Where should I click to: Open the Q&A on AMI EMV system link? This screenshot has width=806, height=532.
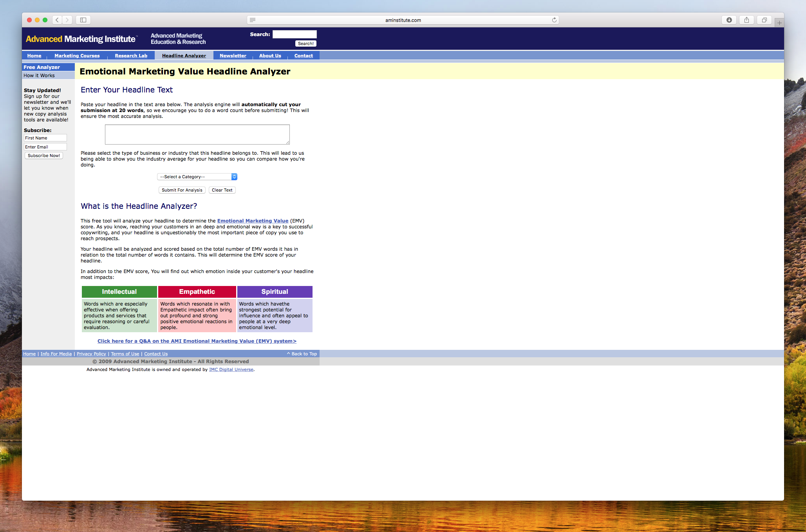pyautogui.click(x=197, y=341)
